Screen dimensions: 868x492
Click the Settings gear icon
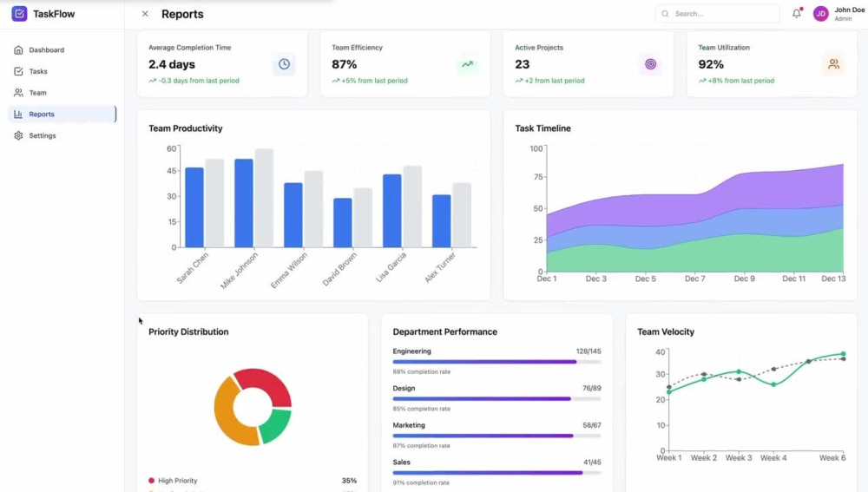click(x=18, y=135)
